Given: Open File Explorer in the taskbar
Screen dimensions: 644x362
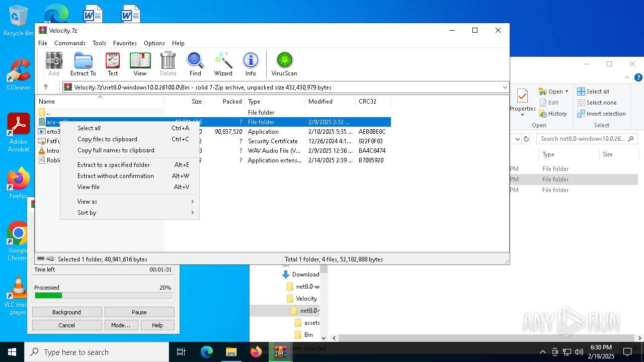Looking at the screenshot, I should point(231,352).
